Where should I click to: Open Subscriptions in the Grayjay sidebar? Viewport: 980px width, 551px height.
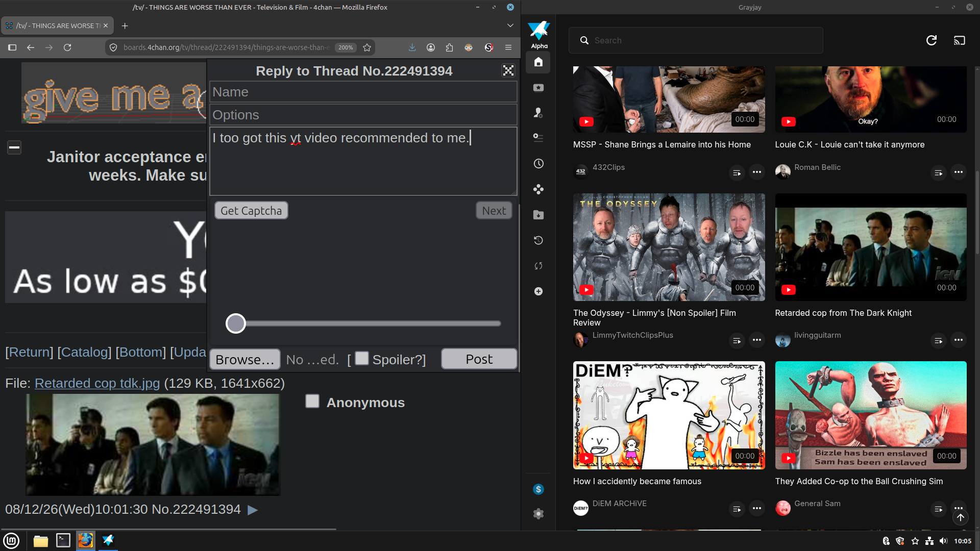[538, 88]
